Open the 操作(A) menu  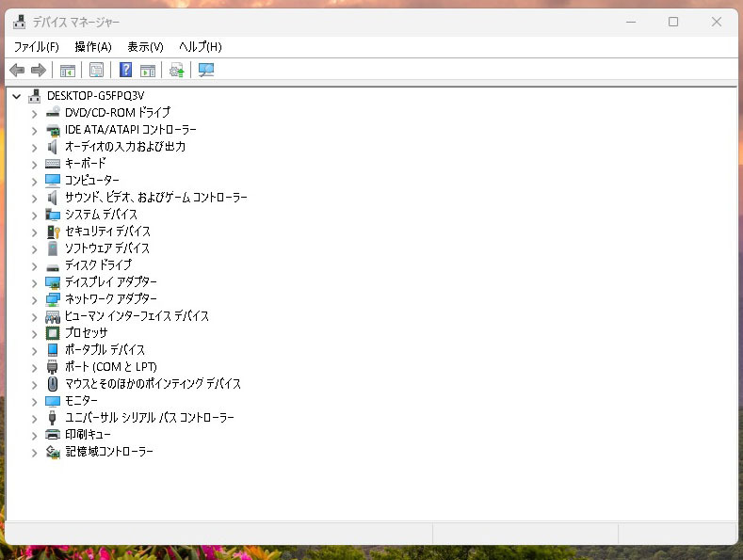pos(93,47)
